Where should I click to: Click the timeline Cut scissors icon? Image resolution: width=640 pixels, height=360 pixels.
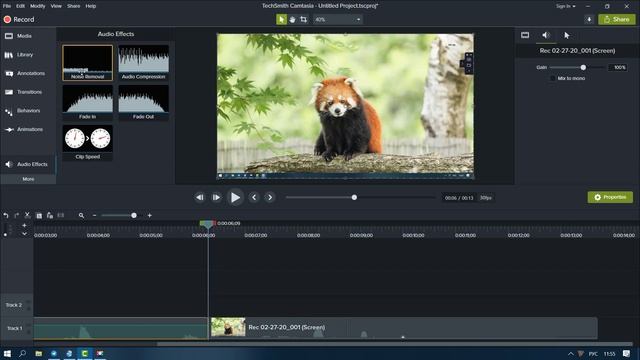tap(27, 215)
